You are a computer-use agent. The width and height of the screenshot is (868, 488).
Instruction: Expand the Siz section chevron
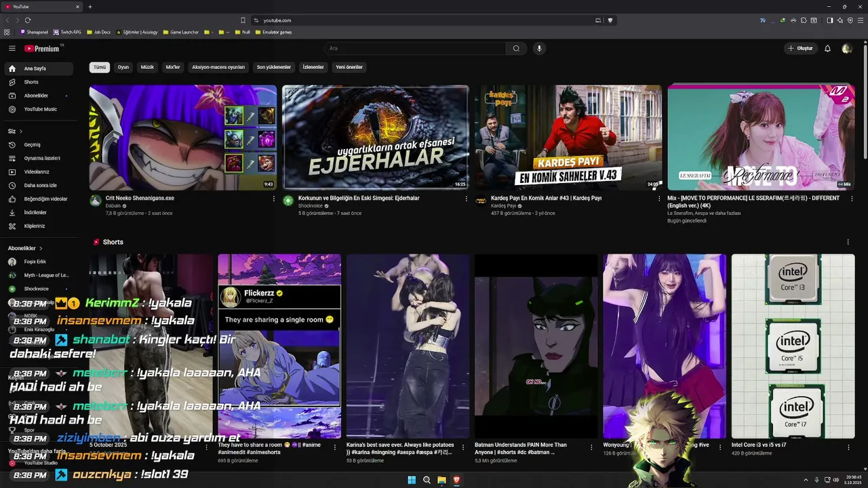point(21,131)
